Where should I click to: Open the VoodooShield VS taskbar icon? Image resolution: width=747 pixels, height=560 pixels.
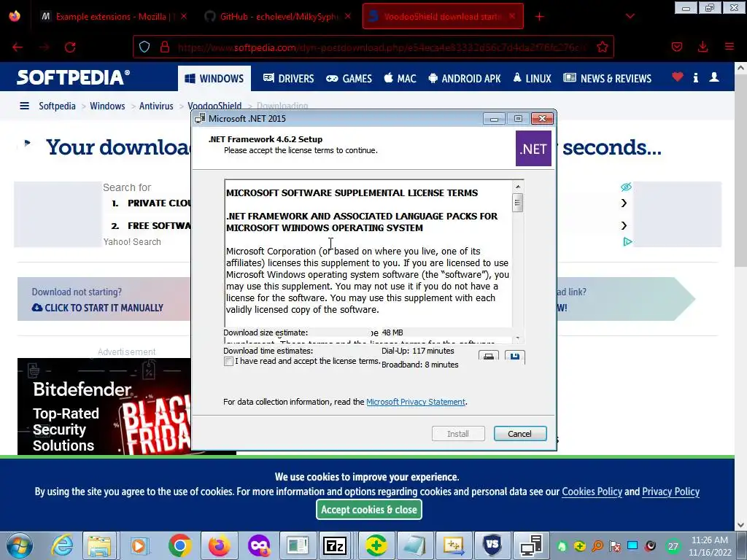click(492, 545)
